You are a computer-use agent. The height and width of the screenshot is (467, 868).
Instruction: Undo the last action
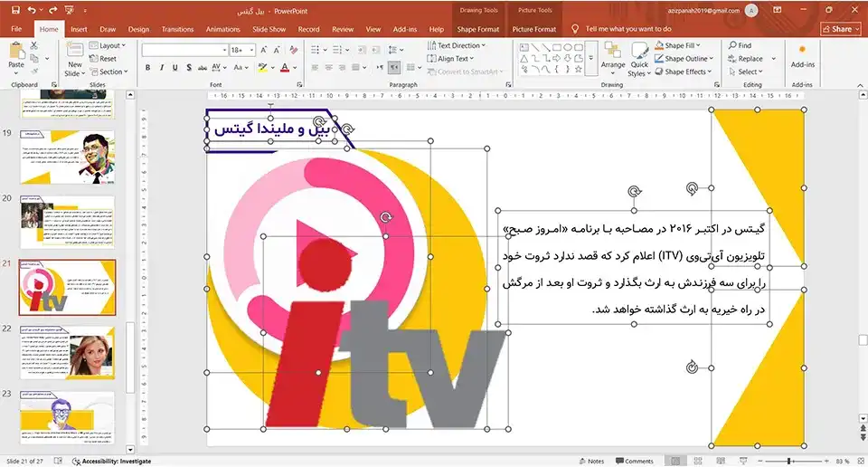33,11
